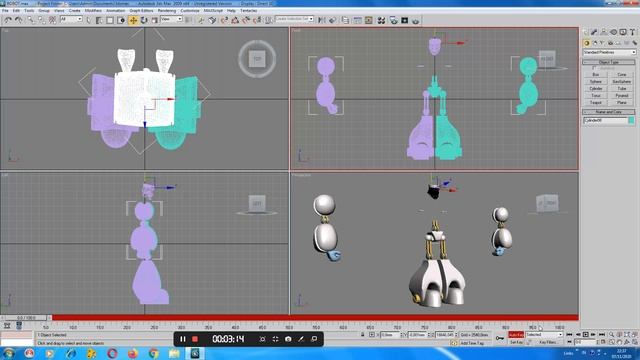Open the object color swatch
Image resolution: width=640 pixels, height=360 pixels.
tap(631, 120)
